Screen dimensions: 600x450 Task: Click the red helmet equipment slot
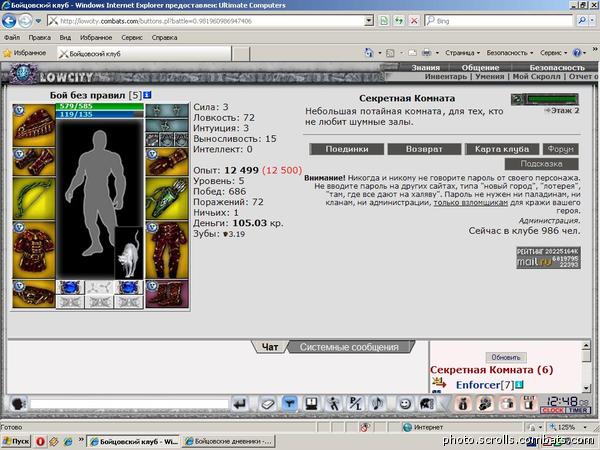[x=34, y=126]
